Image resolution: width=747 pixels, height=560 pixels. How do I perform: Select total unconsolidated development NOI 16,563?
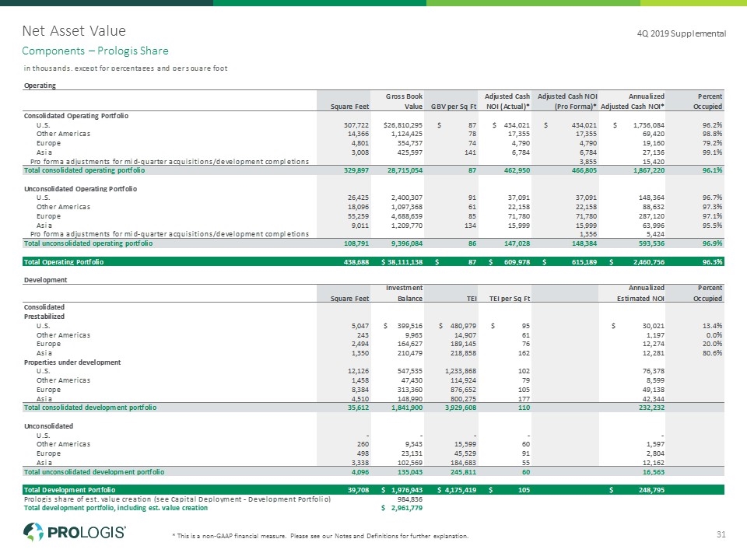(653, 472)
